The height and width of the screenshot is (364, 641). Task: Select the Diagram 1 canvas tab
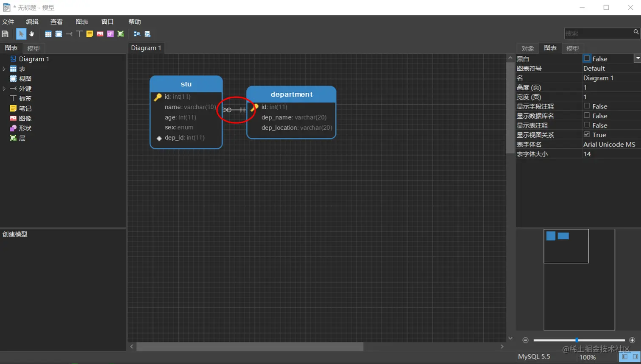146,48
